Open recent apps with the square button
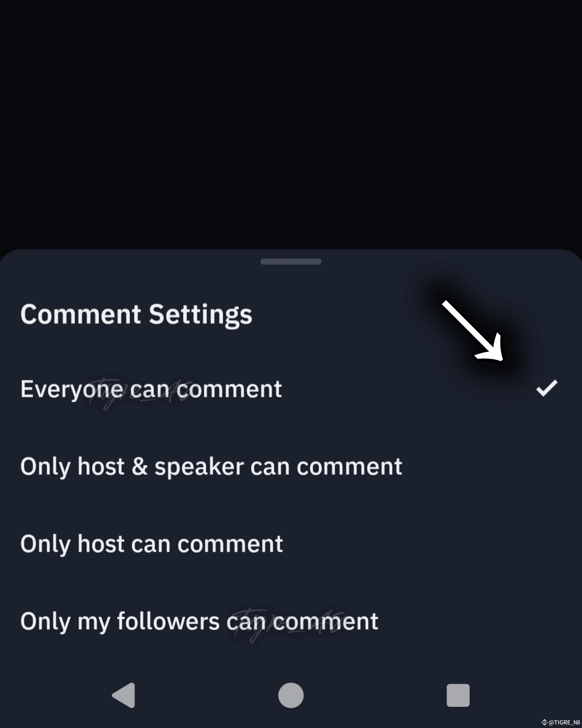Image resolution: width=582 pixels, height=728 pixels. point(458,695)
